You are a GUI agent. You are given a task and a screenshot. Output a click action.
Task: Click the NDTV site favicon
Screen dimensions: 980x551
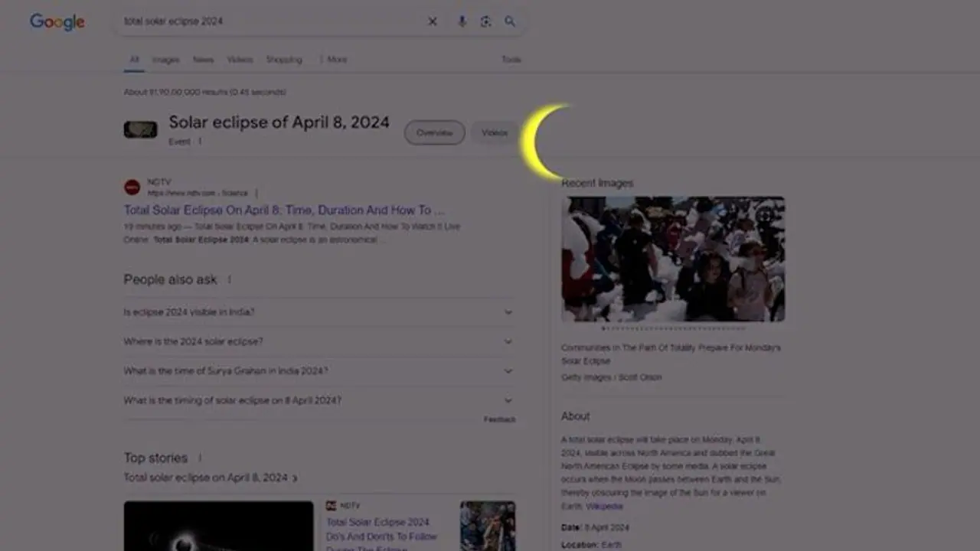132,186
